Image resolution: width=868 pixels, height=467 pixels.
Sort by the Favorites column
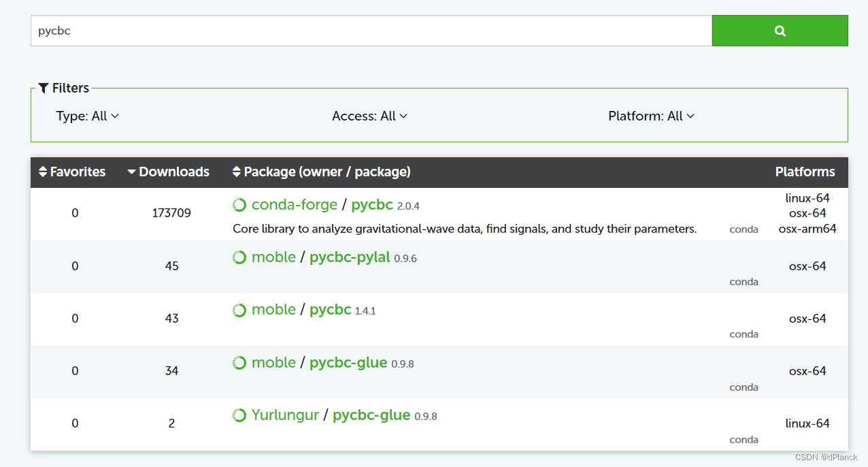click(72, 172)
